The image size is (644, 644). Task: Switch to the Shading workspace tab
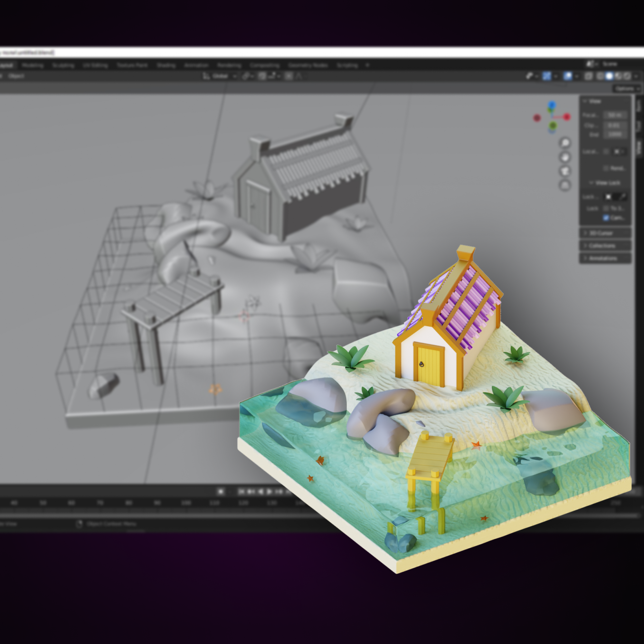point(166,65)
